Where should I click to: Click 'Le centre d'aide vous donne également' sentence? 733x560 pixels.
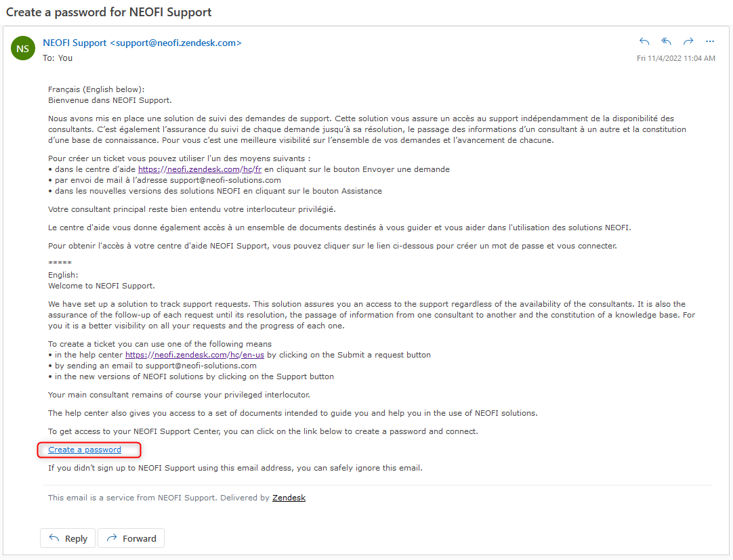click(340, 227)
